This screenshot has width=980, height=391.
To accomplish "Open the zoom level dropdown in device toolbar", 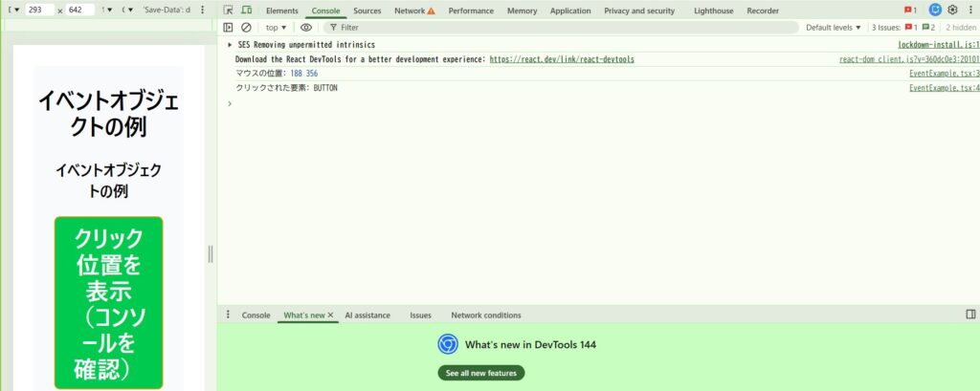I will 107,10.
